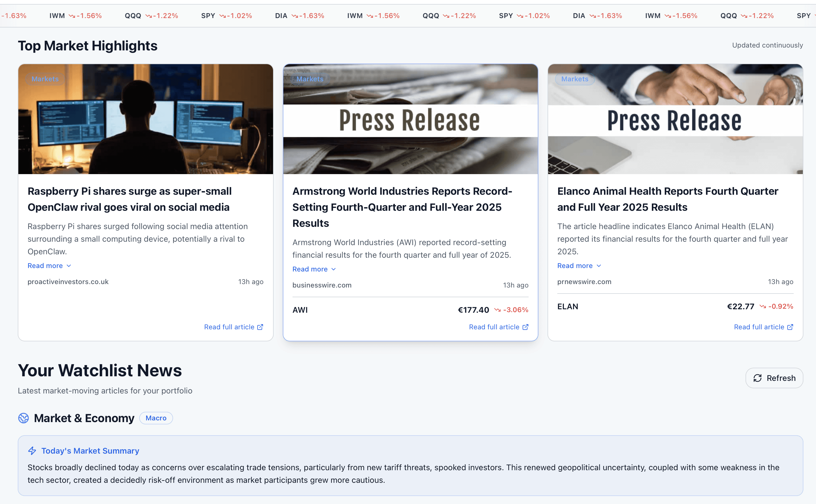The height and width of the screenshot is (504, 816).
Task: Click the Refresh circular arrows icon
Action: point(757,378)
